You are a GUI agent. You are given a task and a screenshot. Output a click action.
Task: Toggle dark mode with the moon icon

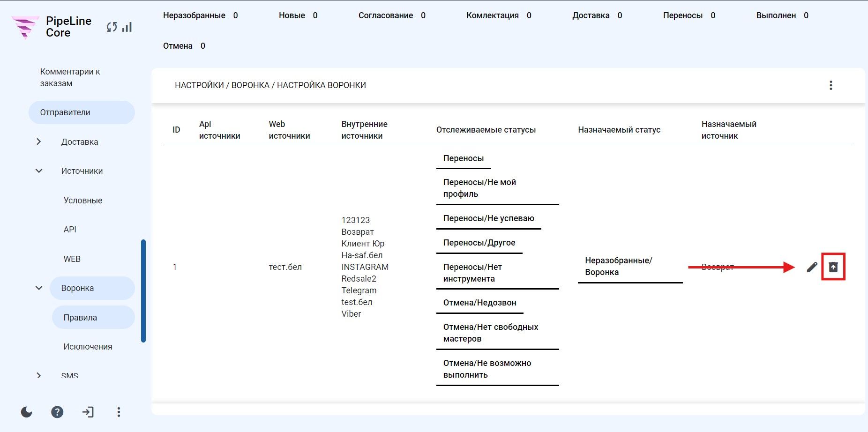(x=27, y=412)
